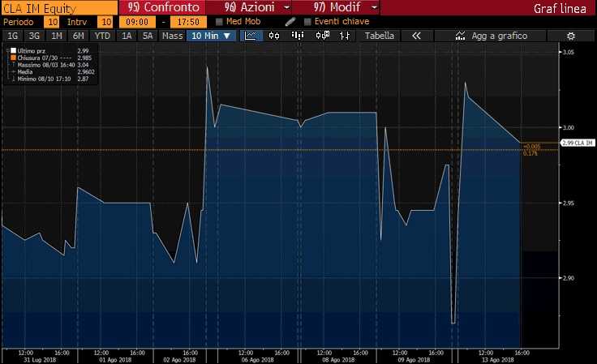Click the 09:00 start time field
This screenshot has width=597, height=364.
point(137,22)
